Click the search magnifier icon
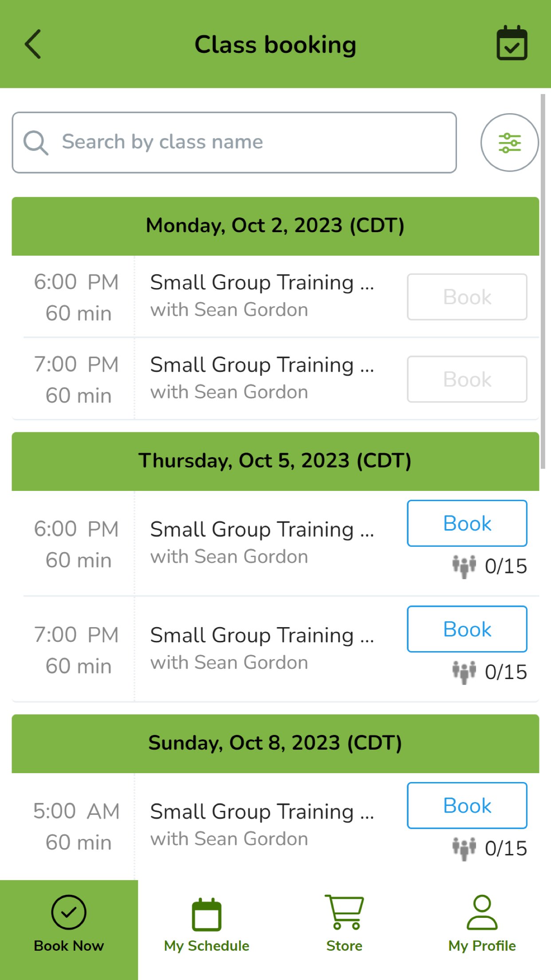Viewport: 551px width, 980px height. 35,142
